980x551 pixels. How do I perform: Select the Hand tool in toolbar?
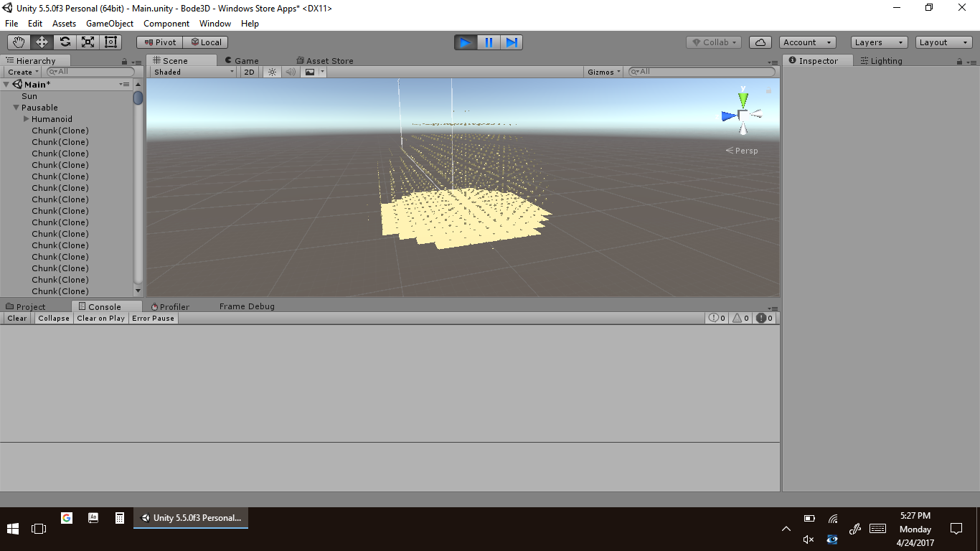coord(19,42)
